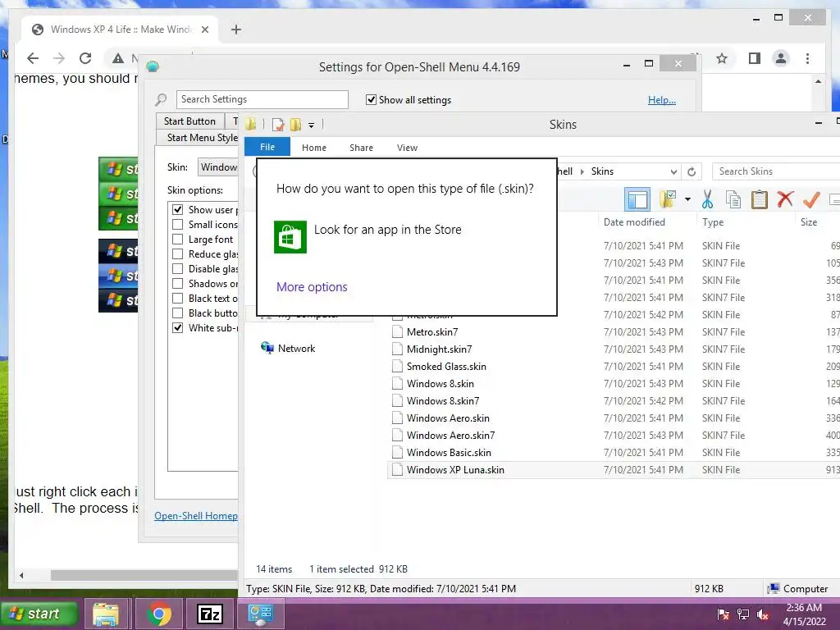840x630 pixels.
Task: Switch to the Share ribbon tab
Action: pyautogui.click(x=361, y=148)
